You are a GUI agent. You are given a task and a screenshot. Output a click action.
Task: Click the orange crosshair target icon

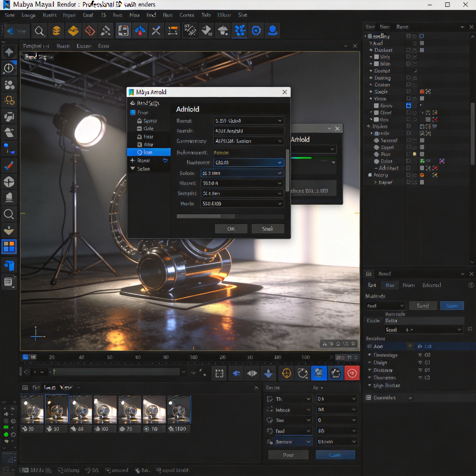(286, 373)
